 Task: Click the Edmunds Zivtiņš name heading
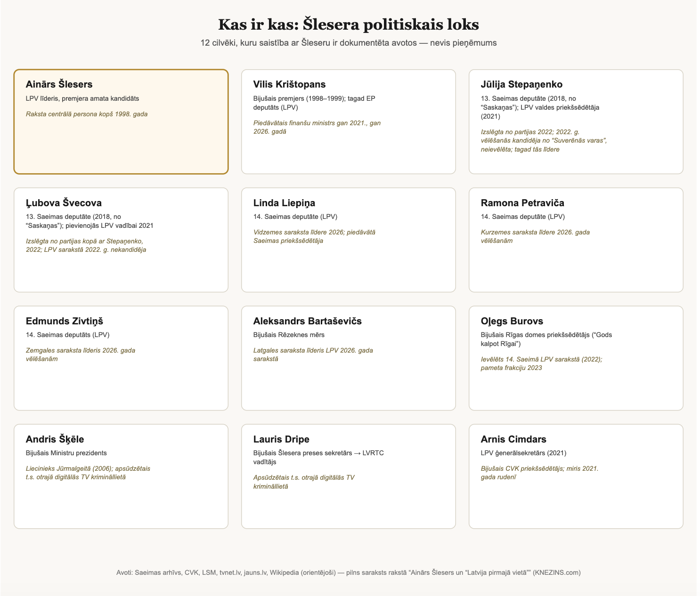[x=65, y=321]
